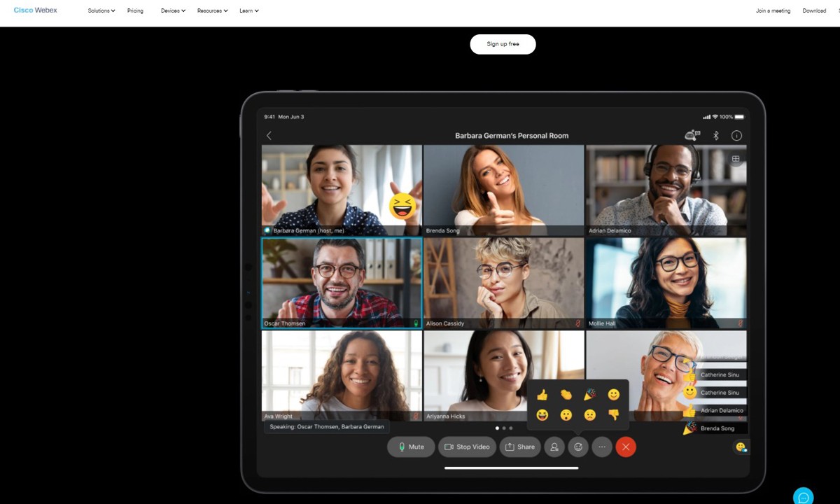This screenshot has width=840, height=504.
Task: Click the back arrow in meeting header
Action: [269, 136]
